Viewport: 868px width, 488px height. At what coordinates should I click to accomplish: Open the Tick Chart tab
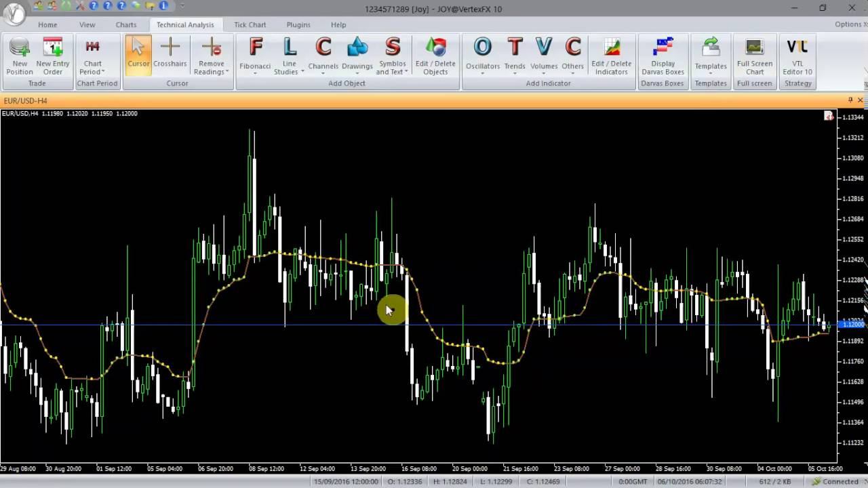click(x=250, y=24)
